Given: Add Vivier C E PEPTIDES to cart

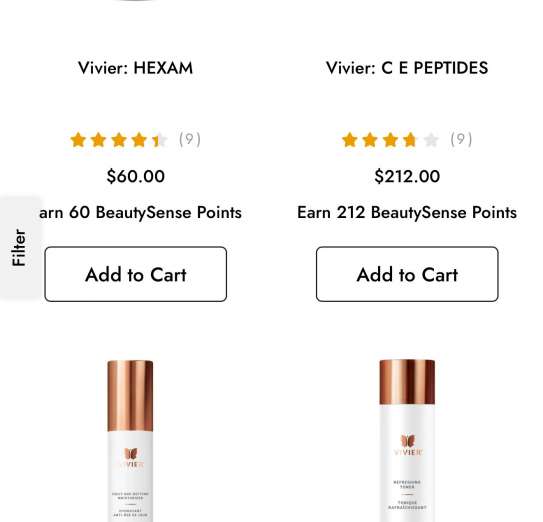Looking at the screenshot, I should point(407,274).
